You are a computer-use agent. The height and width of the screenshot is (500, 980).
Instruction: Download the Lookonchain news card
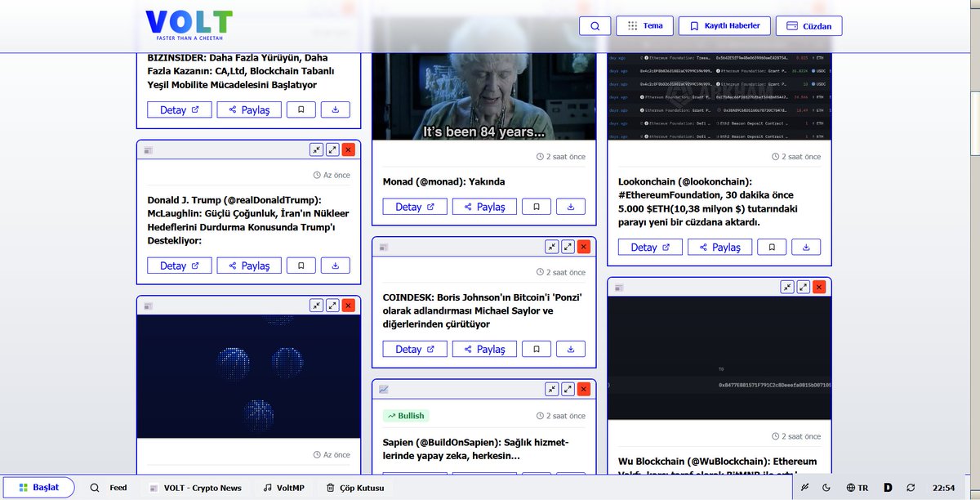tap(806, 247)
